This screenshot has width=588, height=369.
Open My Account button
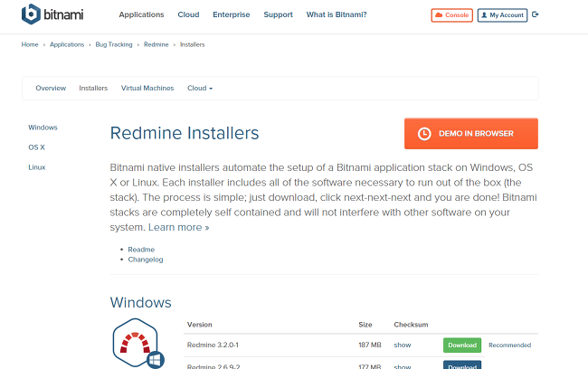click(502, 15)
